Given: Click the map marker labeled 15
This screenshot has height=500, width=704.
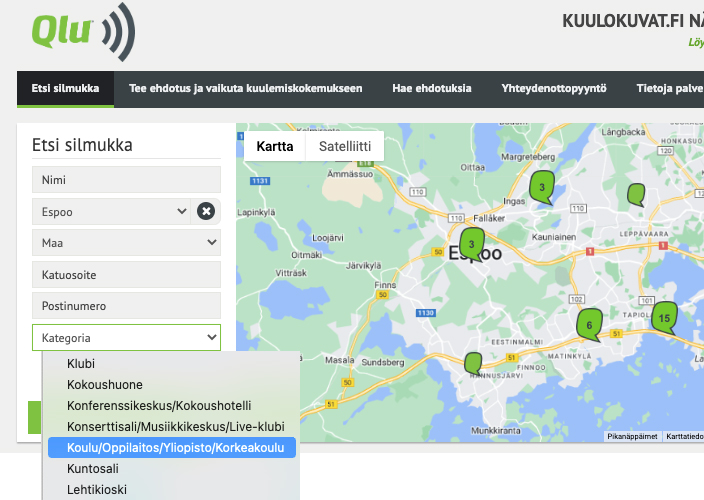Looking at the screenshot, I should click(x=665, y=317).
